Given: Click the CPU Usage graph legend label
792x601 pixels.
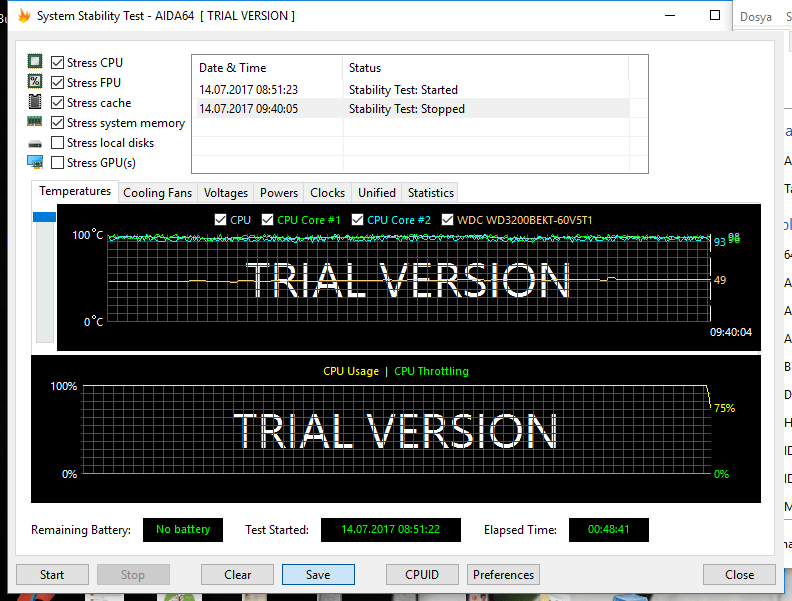Looking at the screenshot, I should (x=351, y=371).
